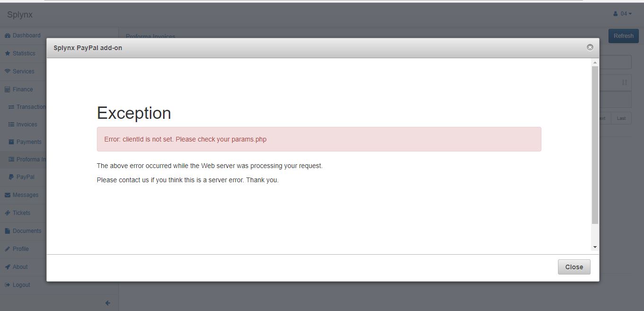Click the Services wifi icon
Screen dimensions: 644x311
click(8, 71)
